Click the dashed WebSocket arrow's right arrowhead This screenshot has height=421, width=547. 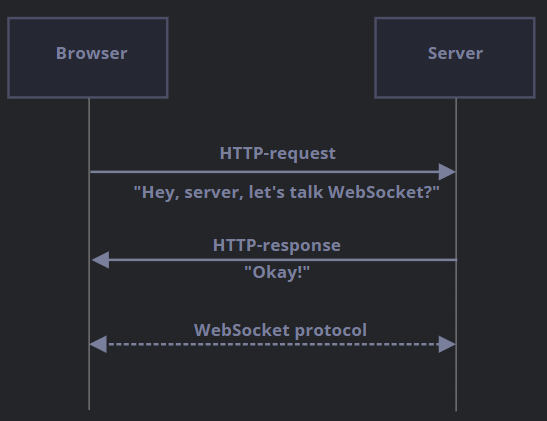click(x=447, y=344)
